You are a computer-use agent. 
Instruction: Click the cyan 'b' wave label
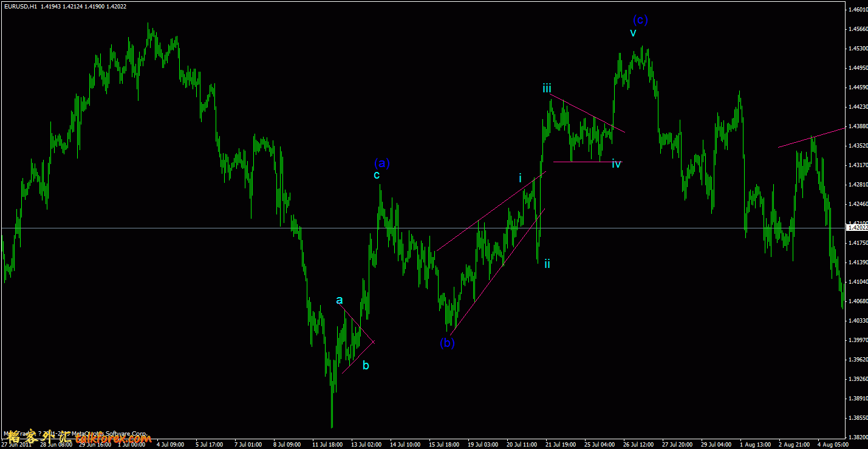coord(366,365)
